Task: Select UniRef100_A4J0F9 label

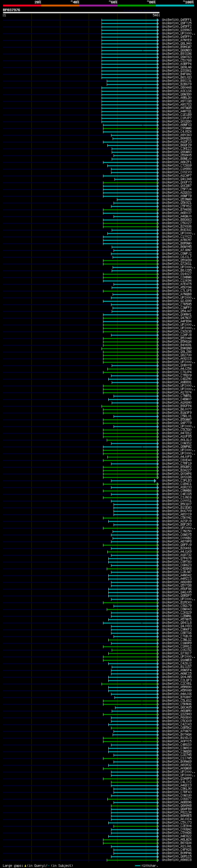Action: [x=176, y=457]
